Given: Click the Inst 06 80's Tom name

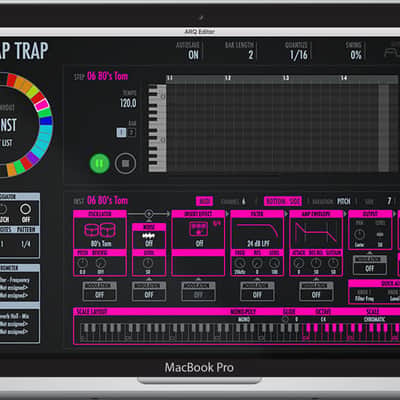Looking at the screenshot, I should tap(107, 201).
